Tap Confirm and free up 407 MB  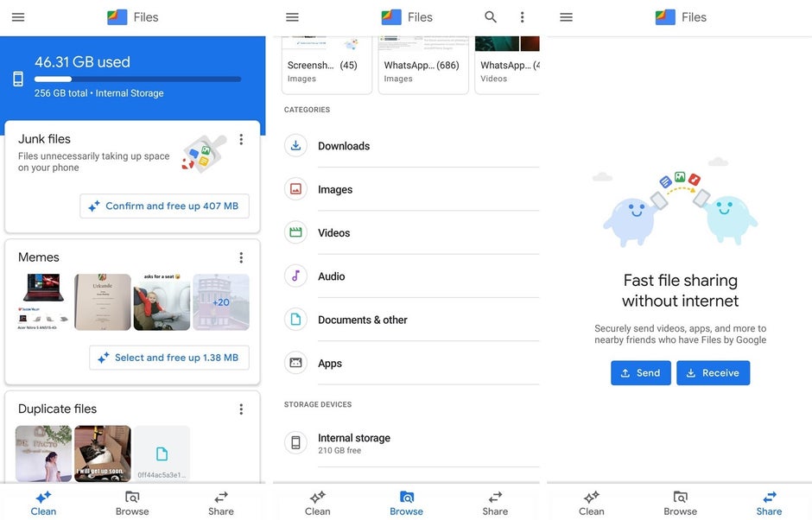coord(164,206)
